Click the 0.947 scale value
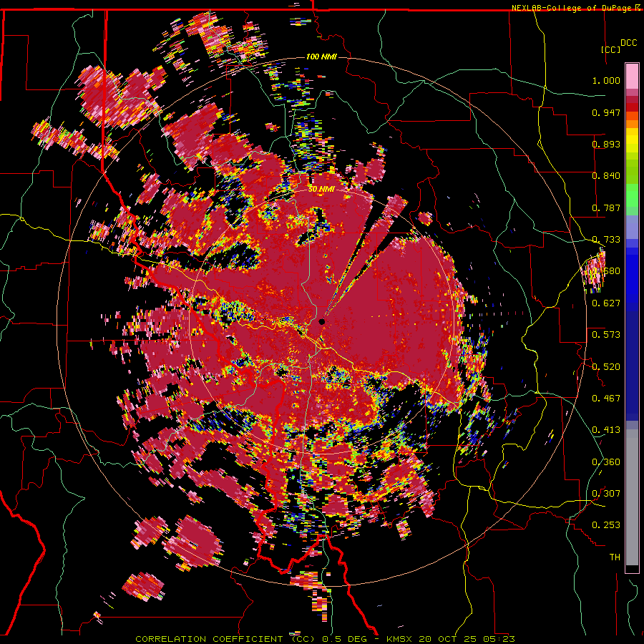Screen dimensions: 644x644 [x=606, y=112]
